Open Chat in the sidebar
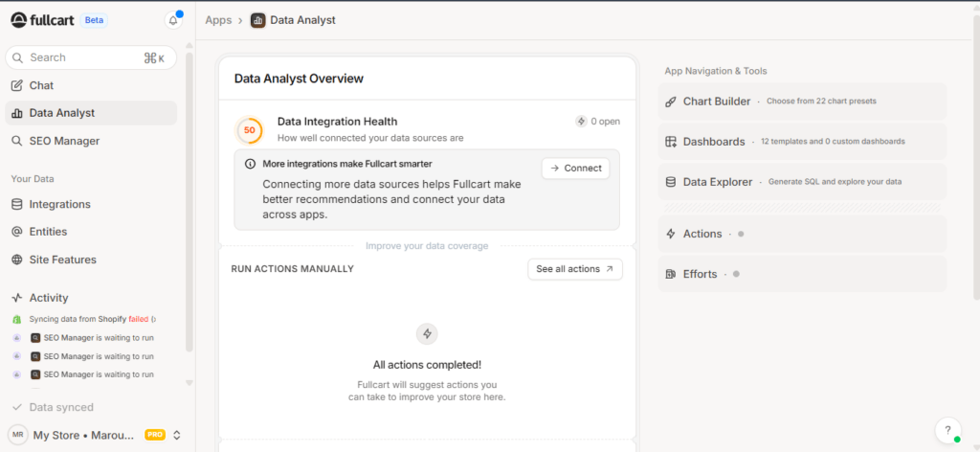The height and width of the screenshot is (452, 980). click(91, 85)
